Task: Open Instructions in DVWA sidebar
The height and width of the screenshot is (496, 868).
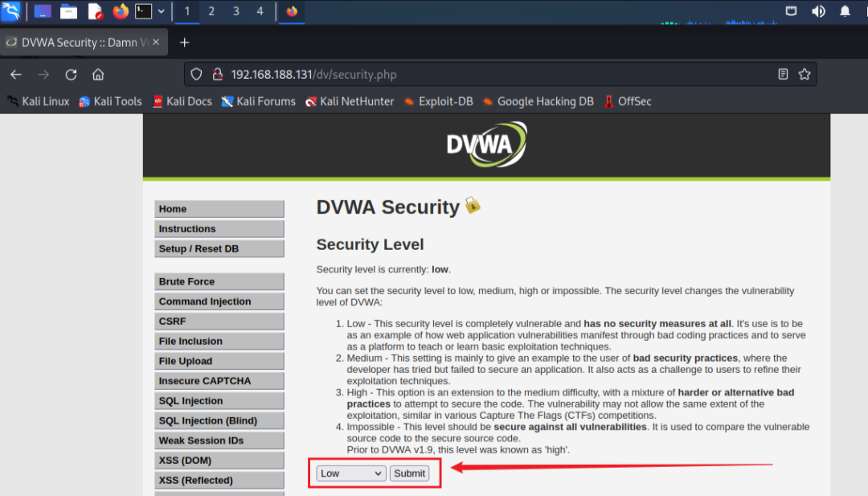Action: pos(219,228)
